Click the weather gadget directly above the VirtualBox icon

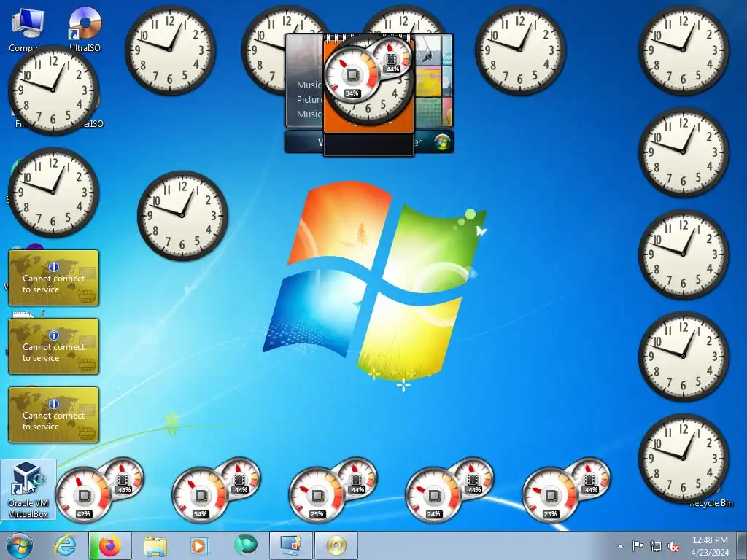(53, 415)
